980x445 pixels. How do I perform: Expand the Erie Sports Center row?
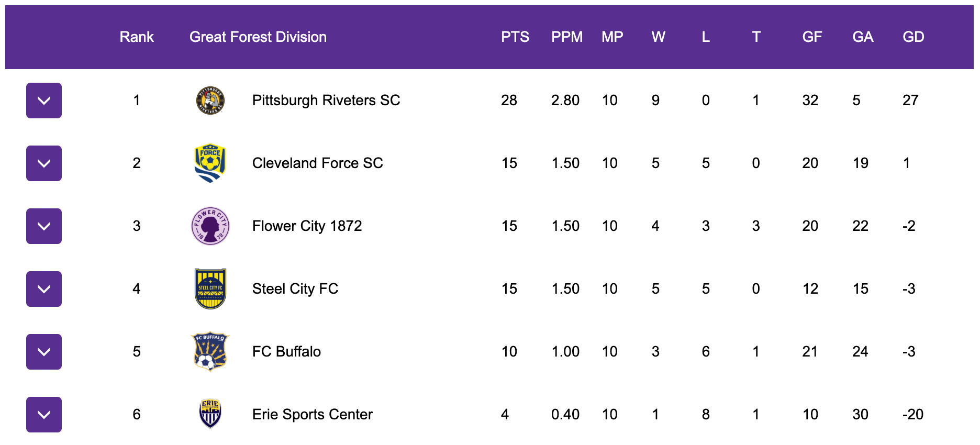coord(44,415)
